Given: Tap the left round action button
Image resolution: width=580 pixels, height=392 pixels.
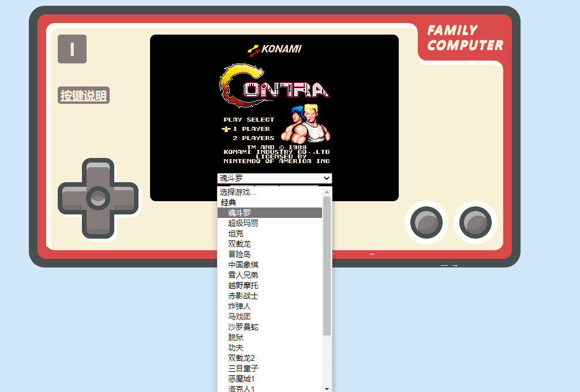Looking at the screenshot, I should 426,223.
